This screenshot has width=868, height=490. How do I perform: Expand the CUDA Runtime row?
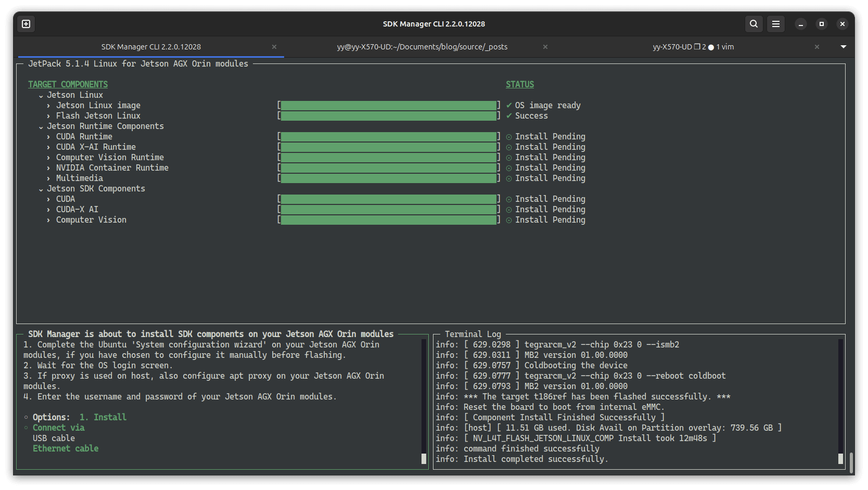click(x=48, y=137)
